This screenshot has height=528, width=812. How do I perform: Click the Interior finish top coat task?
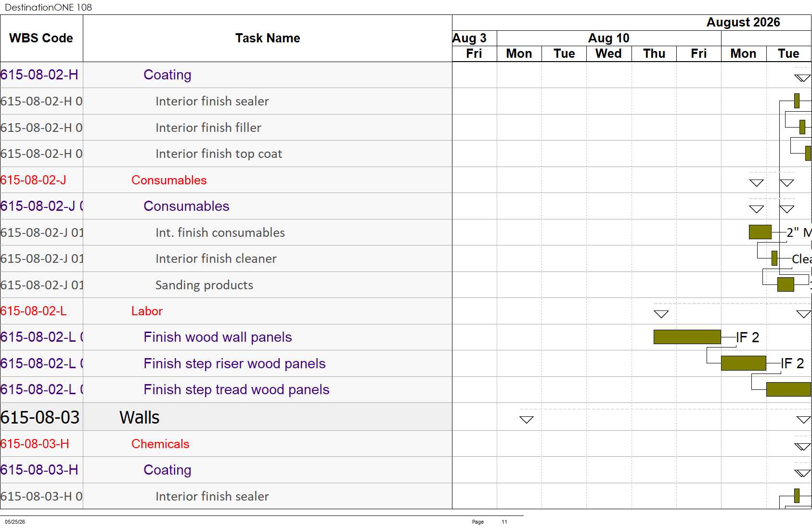pos(219,154)
